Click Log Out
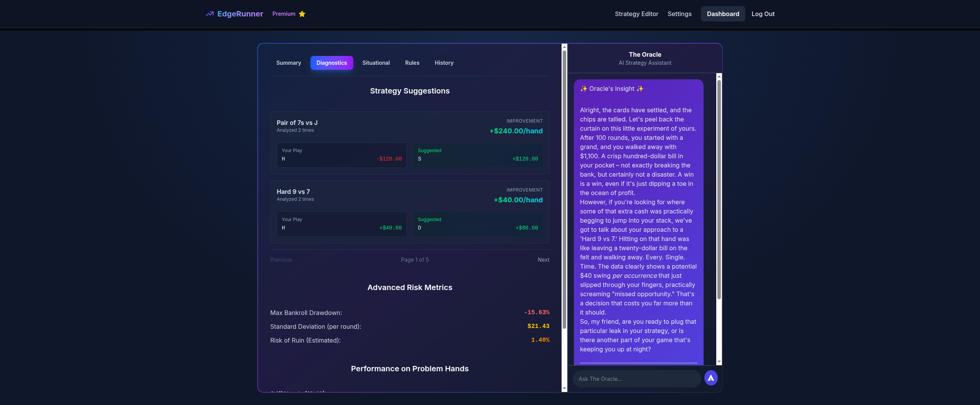The height and width of the screenshot is (405, 980). 763,14
